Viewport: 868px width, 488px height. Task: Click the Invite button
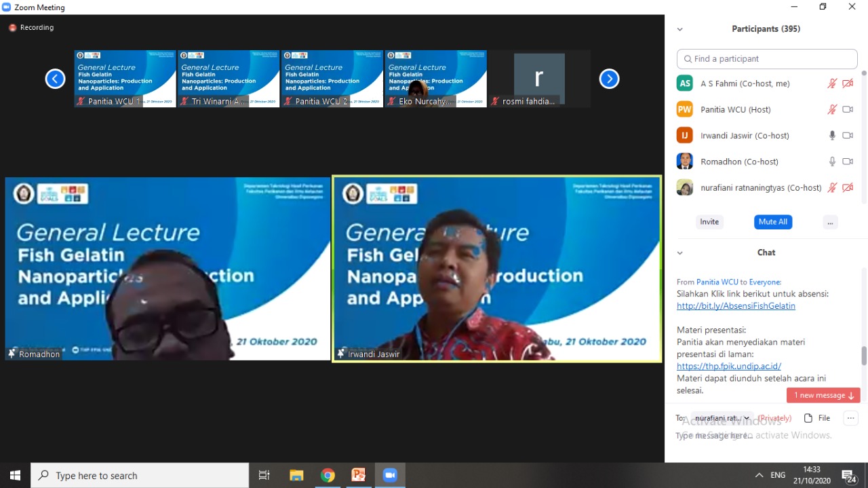click(709, 222)
